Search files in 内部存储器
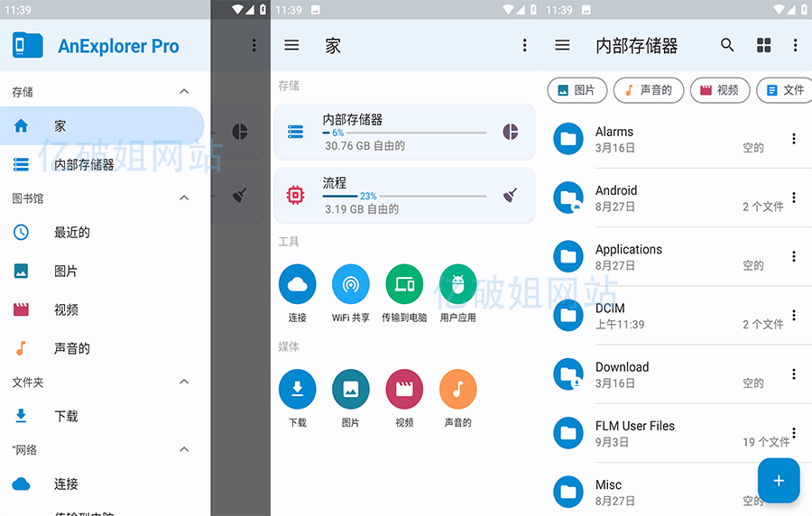812x516 pixels. click(727, 45)
